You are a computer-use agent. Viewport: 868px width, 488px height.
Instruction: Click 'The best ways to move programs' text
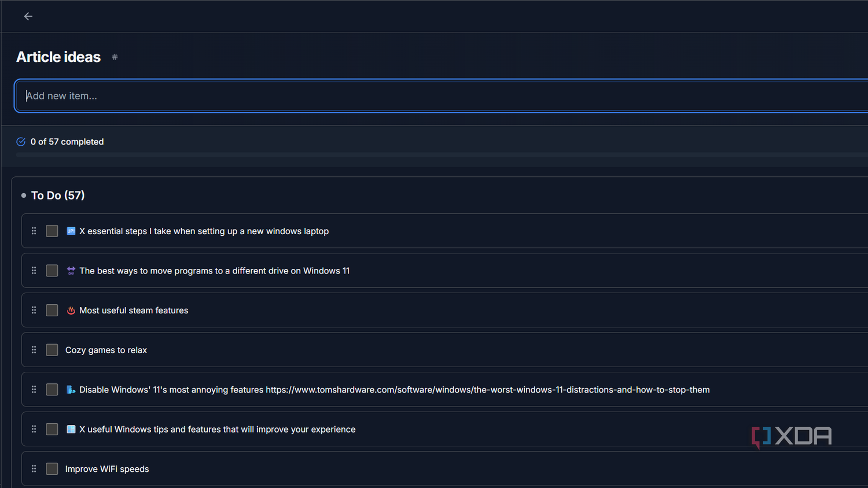pos(214,271)
